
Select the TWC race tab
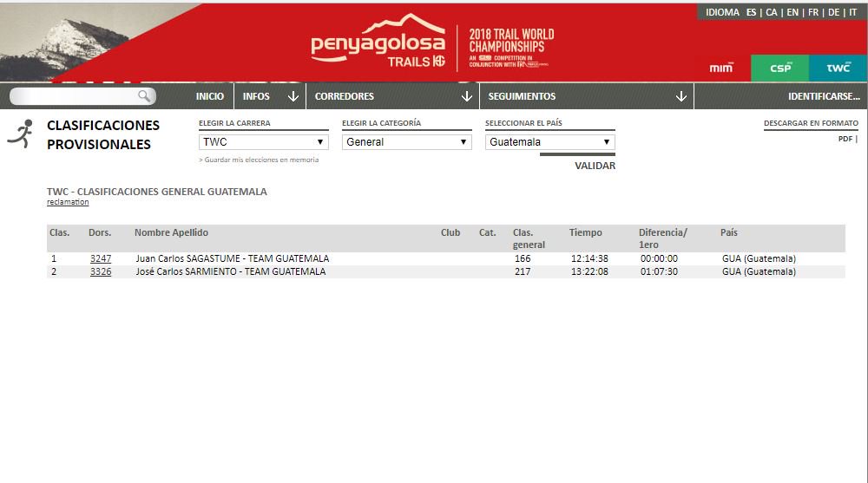pyautogui.click(x=838, y=68)
